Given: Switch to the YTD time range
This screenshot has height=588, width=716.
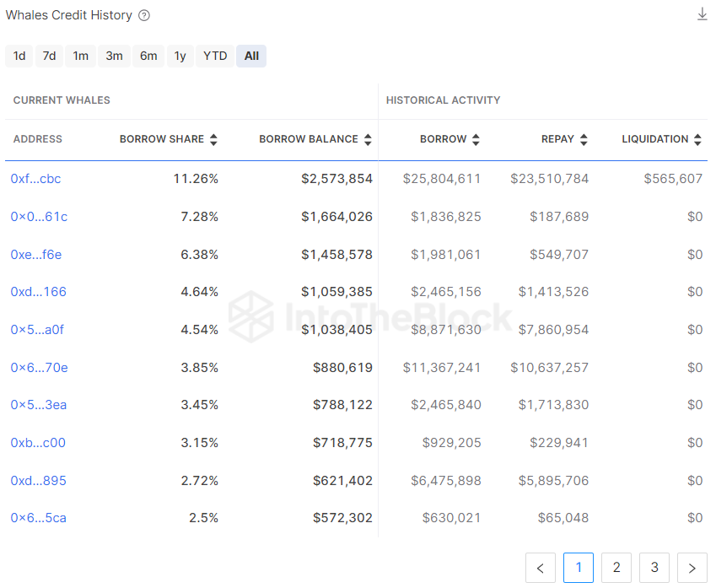Looking at the screenshot, I should click(x=215, y=56).
